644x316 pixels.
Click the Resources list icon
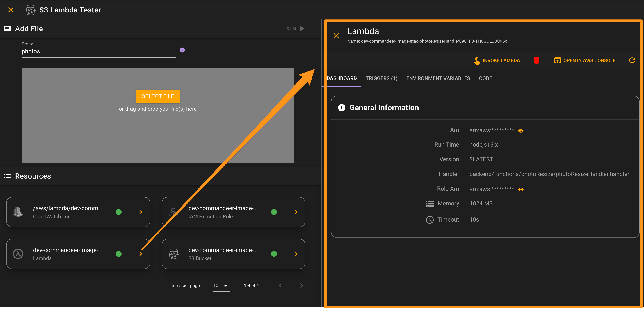8,176
